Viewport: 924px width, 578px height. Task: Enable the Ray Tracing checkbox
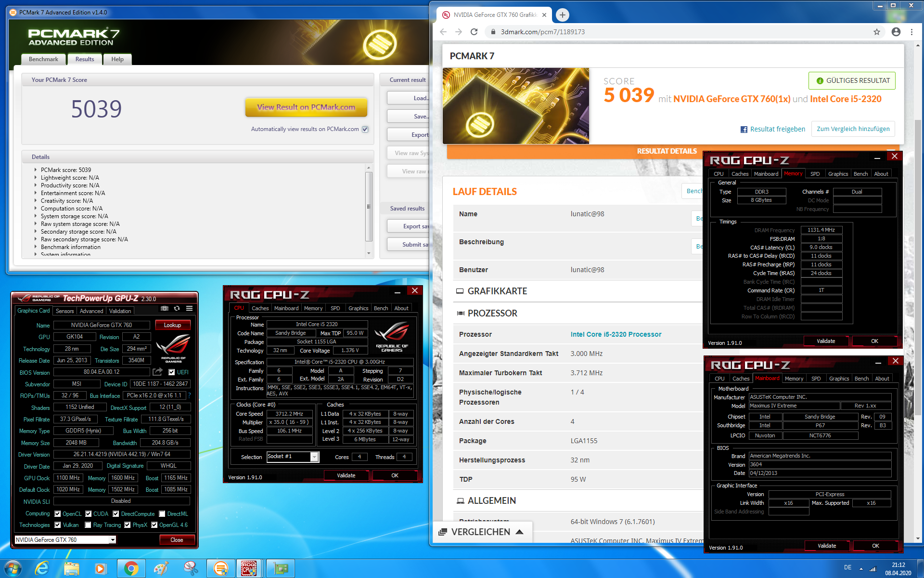tap(88, 525)
